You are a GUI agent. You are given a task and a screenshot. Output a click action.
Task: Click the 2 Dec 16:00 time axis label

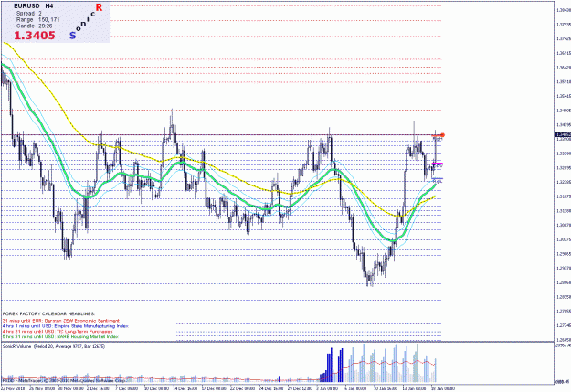point(98,388)
